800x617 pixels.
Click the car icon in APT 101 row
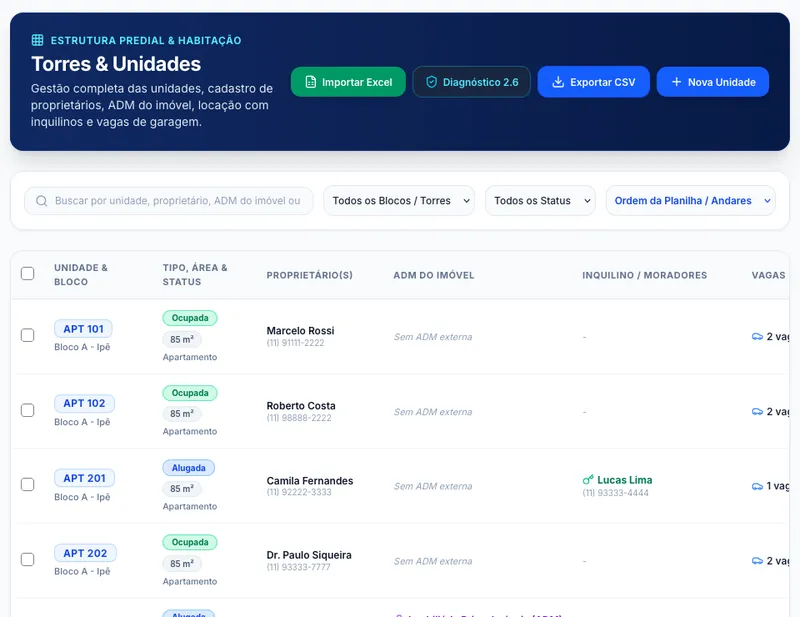tap(757, 336)
